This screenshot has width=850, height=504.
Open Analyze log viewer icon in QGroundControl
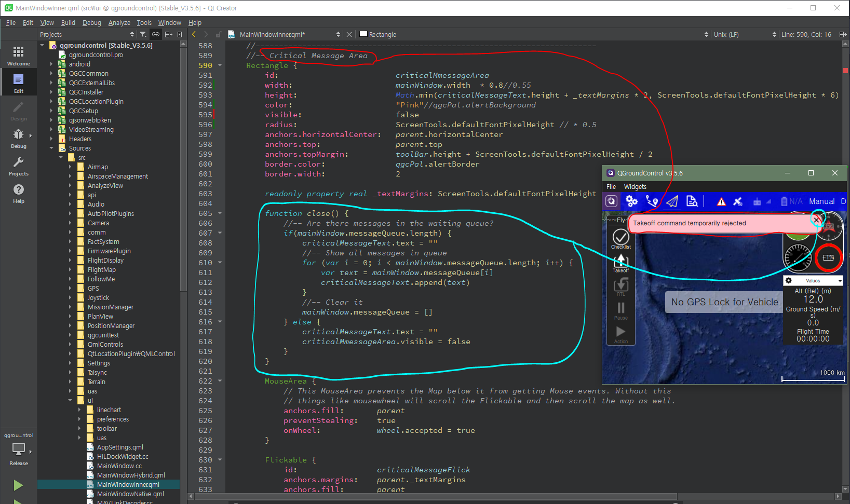[x=692, y=201]
